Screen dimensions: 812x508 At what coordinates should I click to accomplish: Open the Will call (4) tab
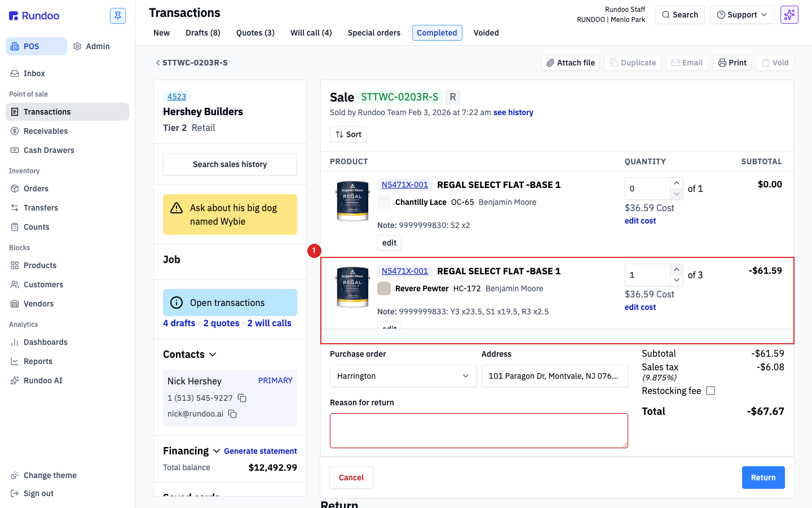point(311,33)
